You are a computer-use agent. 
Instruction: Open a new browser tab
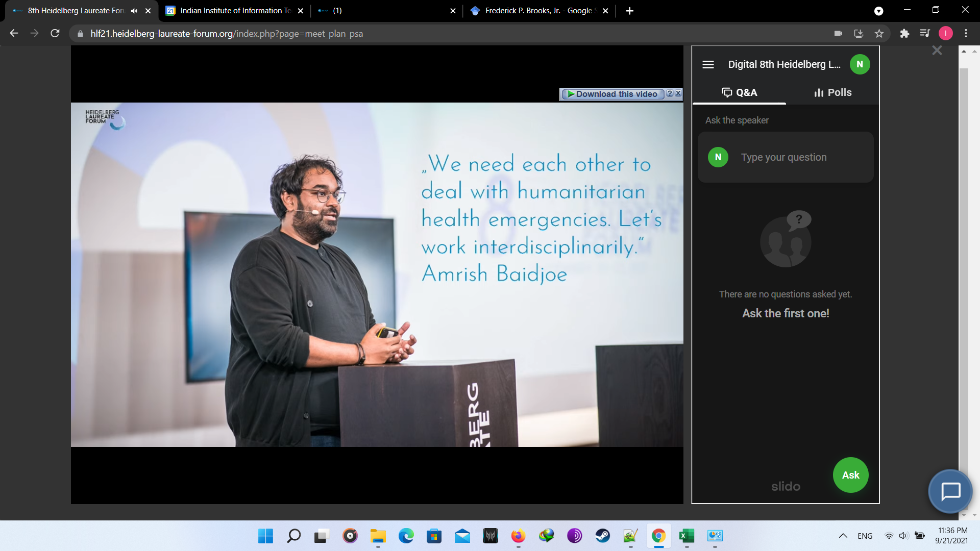(629, 11)
